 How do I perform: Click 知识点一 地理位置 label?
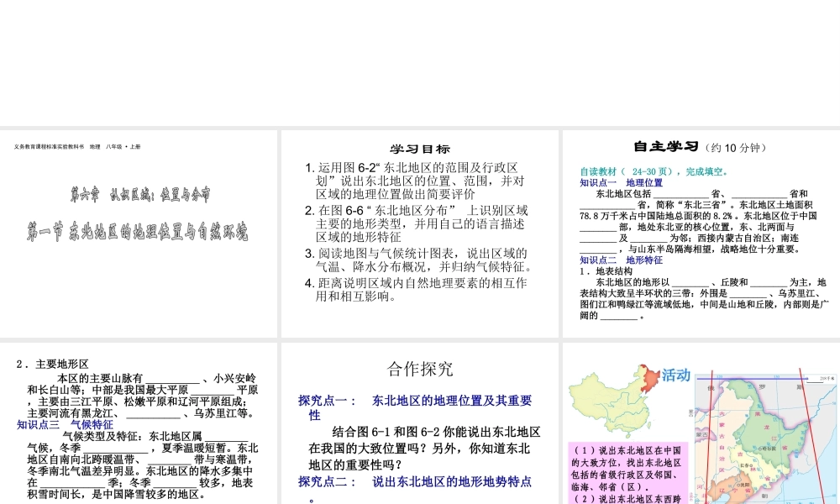[x=621, y=182]
